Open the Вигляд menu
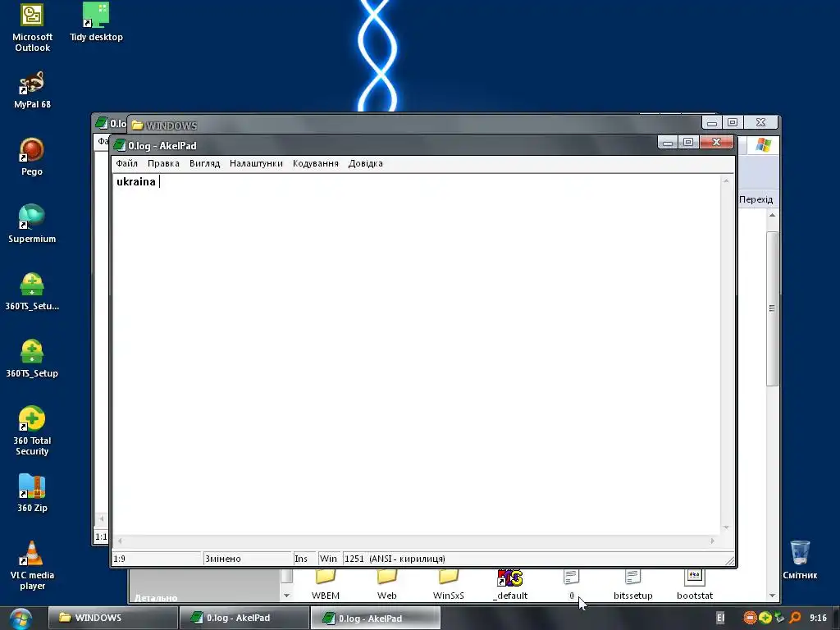840x630 pixels. (x=204, y=163)
